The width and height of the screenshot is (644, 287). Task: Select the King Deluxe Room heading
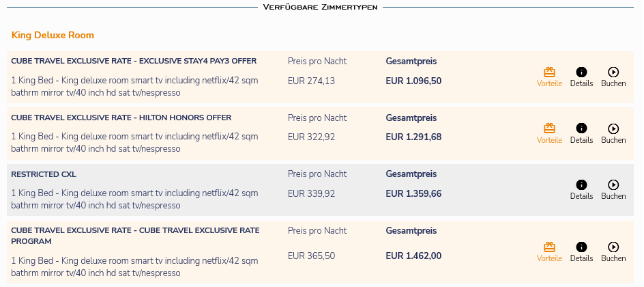pos(53,36)
